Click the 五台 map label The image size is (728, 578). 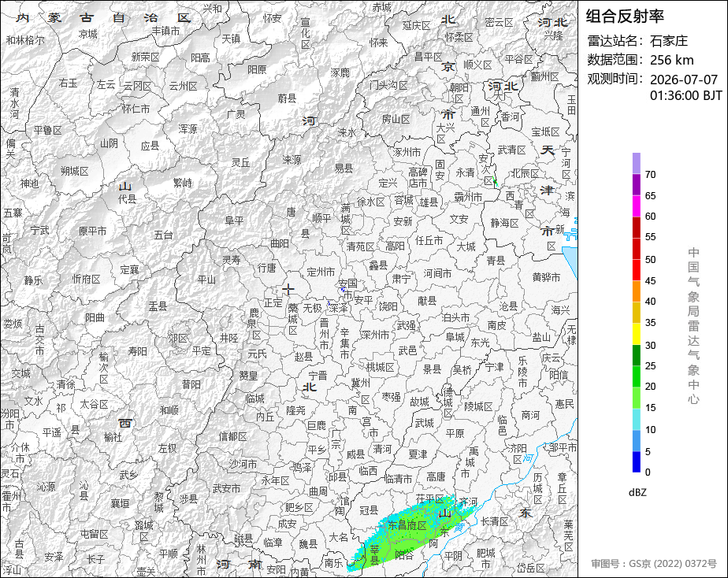click(163, 235)
